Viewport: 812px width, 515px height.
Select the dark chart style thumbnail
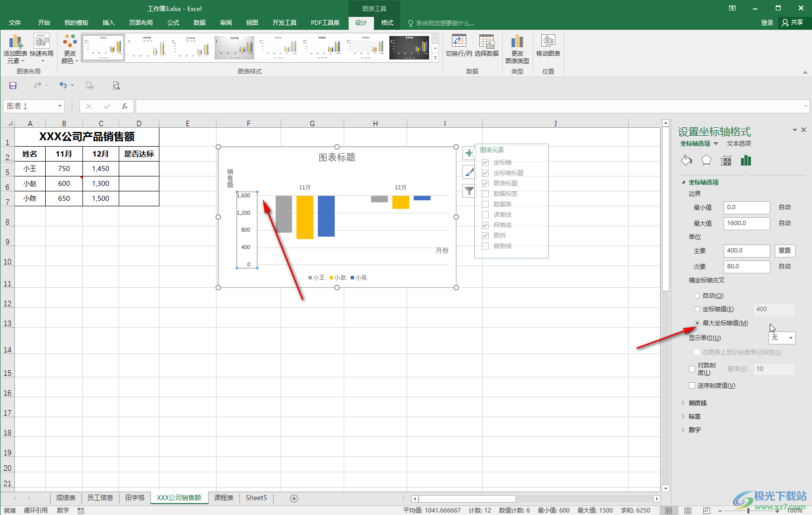coord(409,48)
